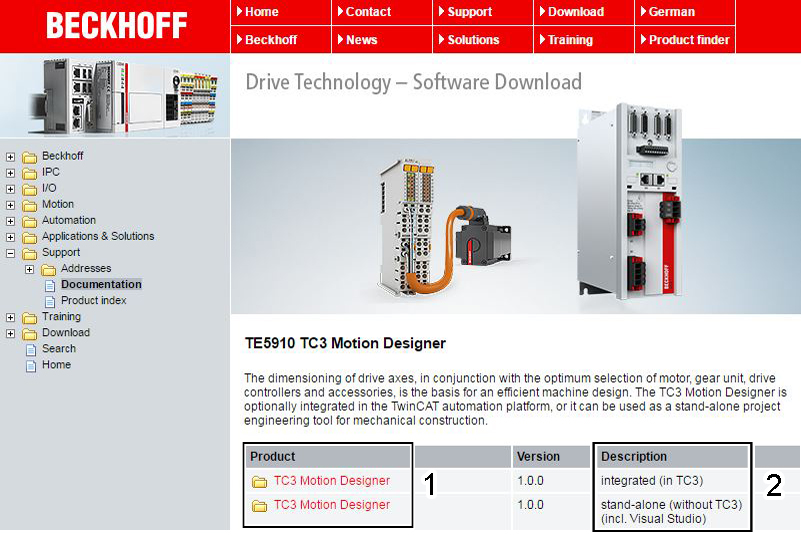This screenshot has width=801, height=536.
Task: Select Automation in the sidebar tree
Action: click(x=69, y=220)
